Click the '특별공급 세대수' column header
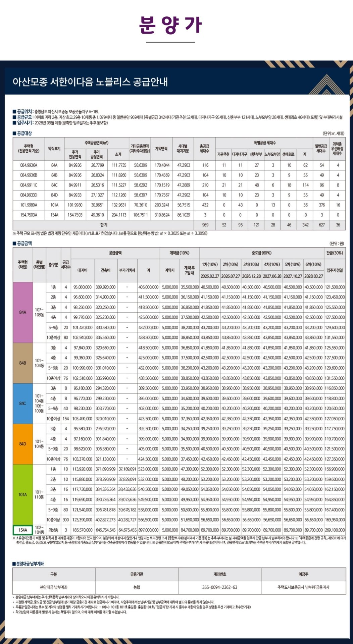353x644 pixels. (265, 143)
